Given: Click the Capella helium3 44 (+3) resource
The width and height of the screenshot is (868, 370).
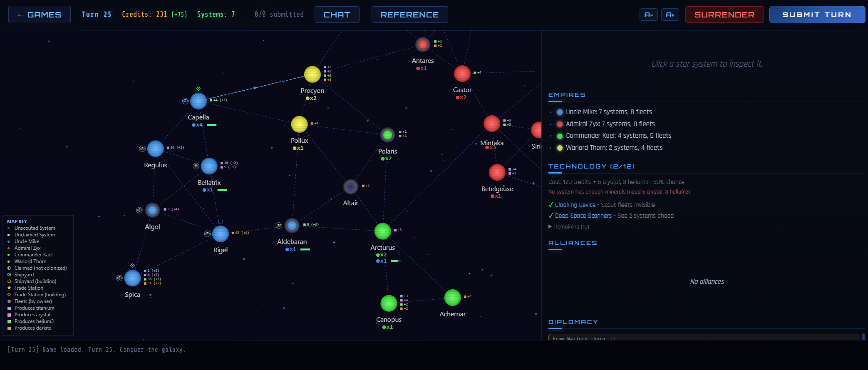Looking at the screenshot, I should pos(218,100).
